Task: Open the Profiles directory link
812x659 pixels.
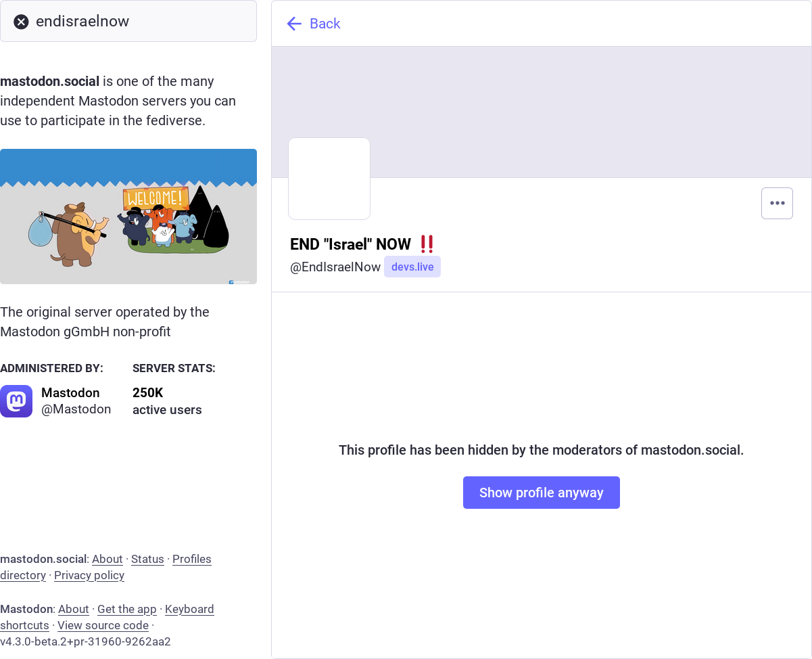Action: [x=191, y=559]
